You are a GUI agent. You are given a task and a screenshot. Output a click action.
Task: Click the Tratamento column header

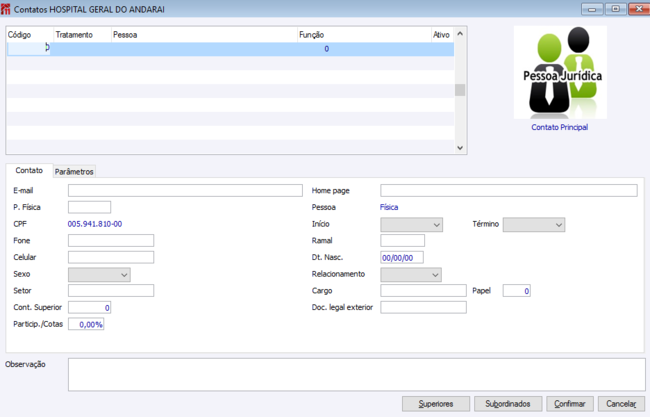[x=82, y=35]
